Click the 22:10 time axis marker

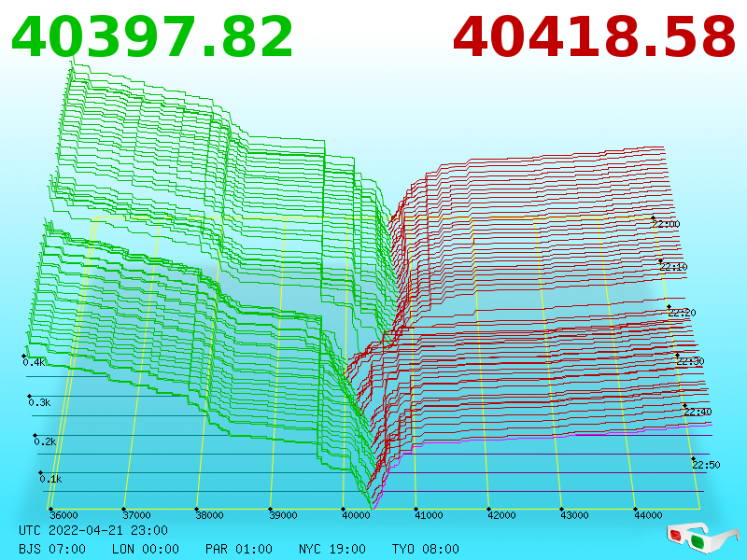[673, 267]
